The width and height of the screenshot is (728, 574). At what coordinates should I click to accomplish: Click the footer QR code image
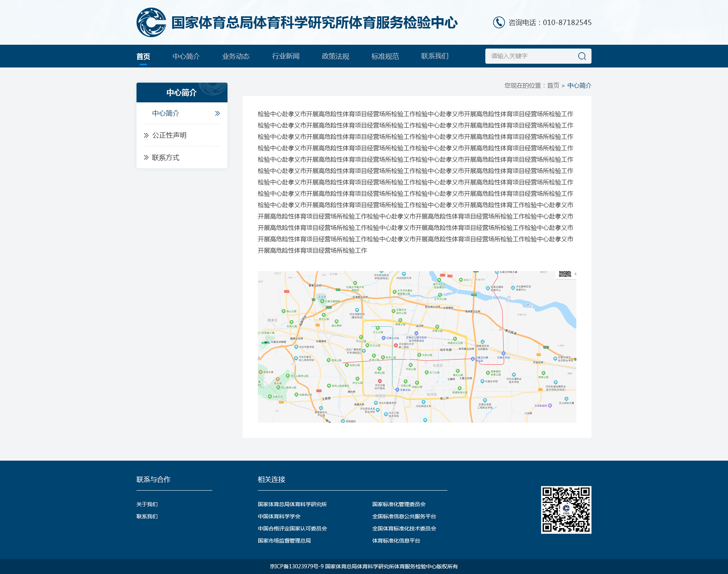pos(566,510)
